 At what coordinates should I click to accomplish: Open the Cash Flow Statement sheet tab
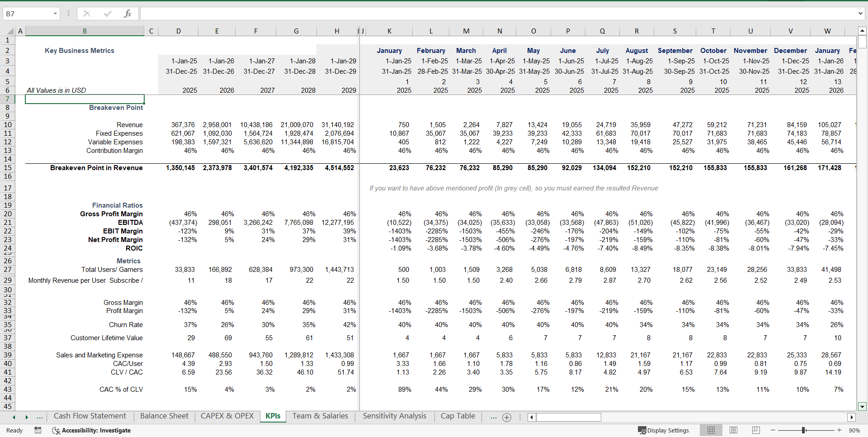click(x=90, y=416)
